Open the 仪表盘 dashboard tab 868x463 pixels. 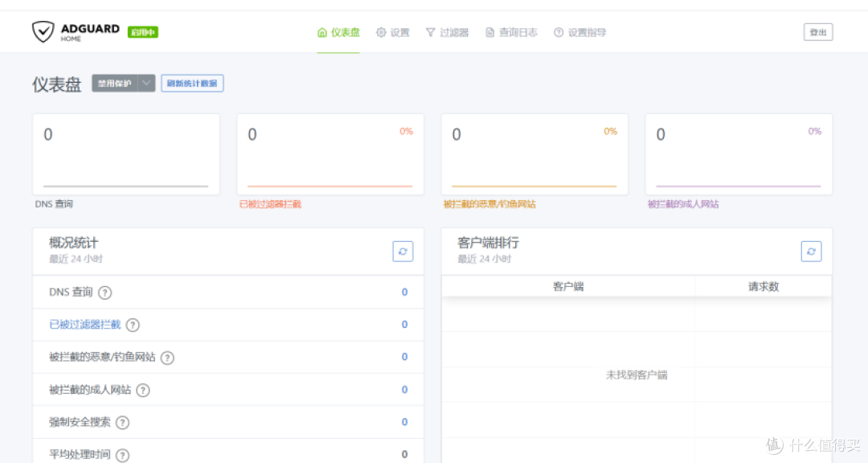(338, 33)
